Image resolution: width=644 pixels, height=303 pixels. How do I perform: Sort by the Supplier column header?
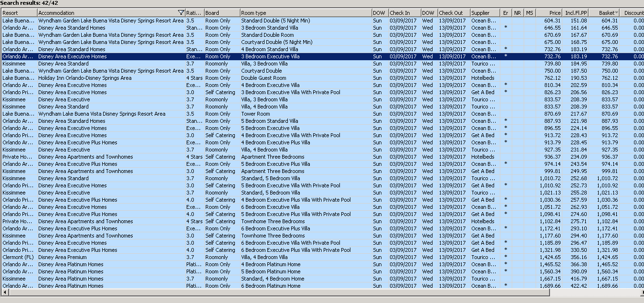485,13
